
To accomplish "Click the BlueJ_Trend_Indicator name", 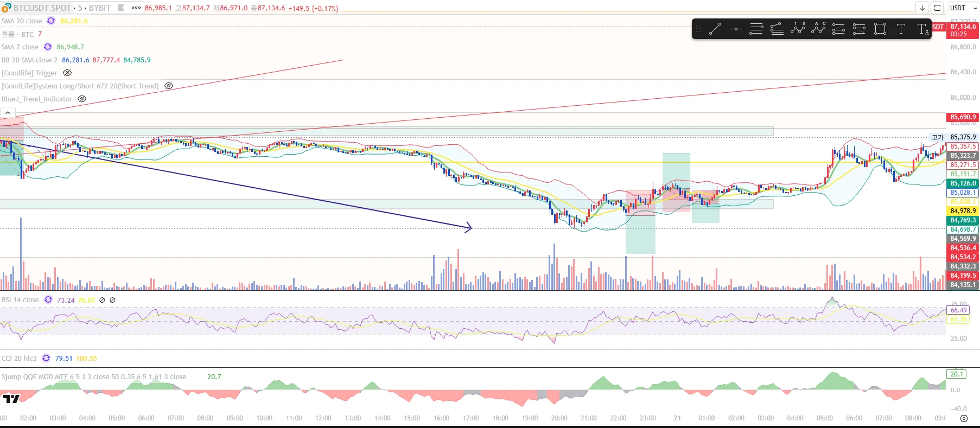I will (37, 99).
